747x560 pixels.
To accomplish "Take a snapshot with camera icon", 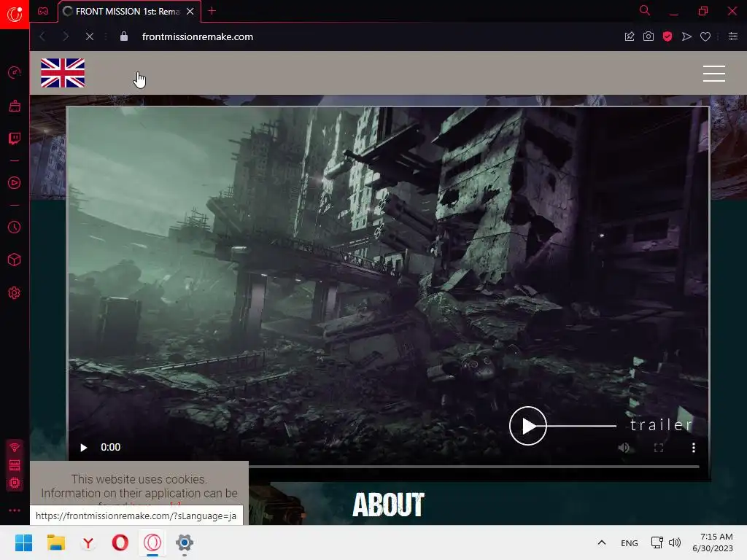I will (649, 36).
